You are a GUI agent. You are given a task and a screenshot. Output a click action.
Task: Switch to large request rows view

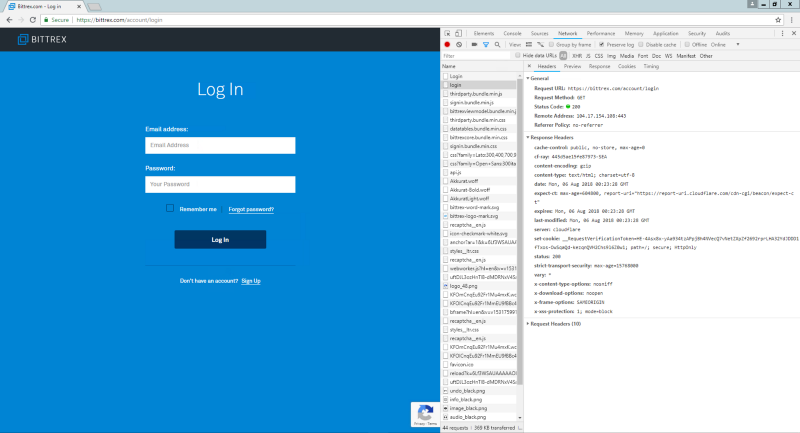529,45
